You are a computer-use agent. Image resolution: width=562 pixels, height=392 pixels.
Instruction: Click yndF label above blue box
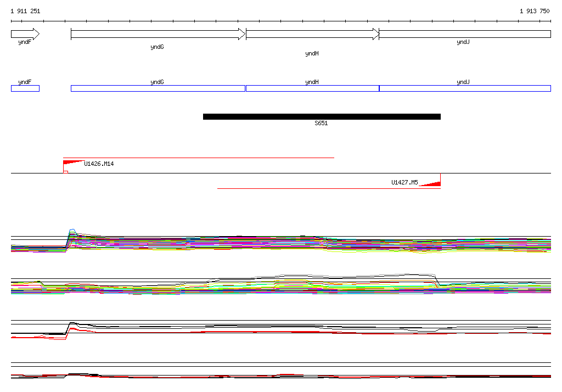pos(25,82)
